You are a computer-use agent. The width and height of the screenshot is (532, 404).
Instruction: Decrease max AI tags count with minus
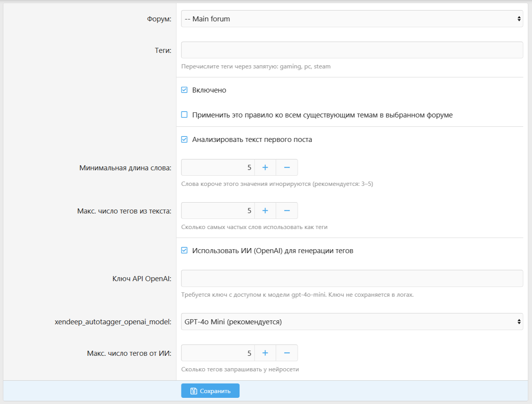(287, 353)
